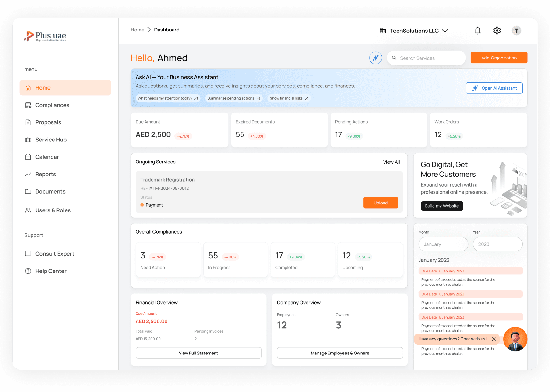Open the Month dropdown showing January
The width and height of the screenshot is (550, 392).
pyautogui.click(x=443, y=244)
